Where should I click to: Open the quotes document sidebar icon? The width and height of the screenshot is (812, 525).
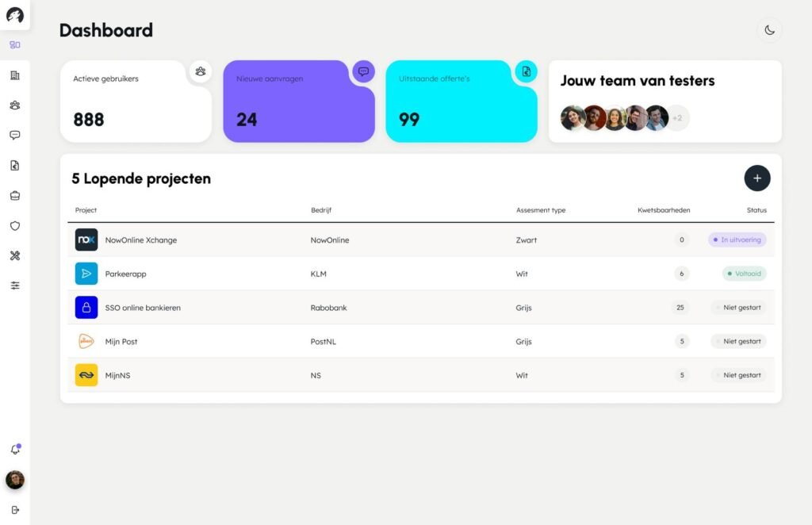15,166
